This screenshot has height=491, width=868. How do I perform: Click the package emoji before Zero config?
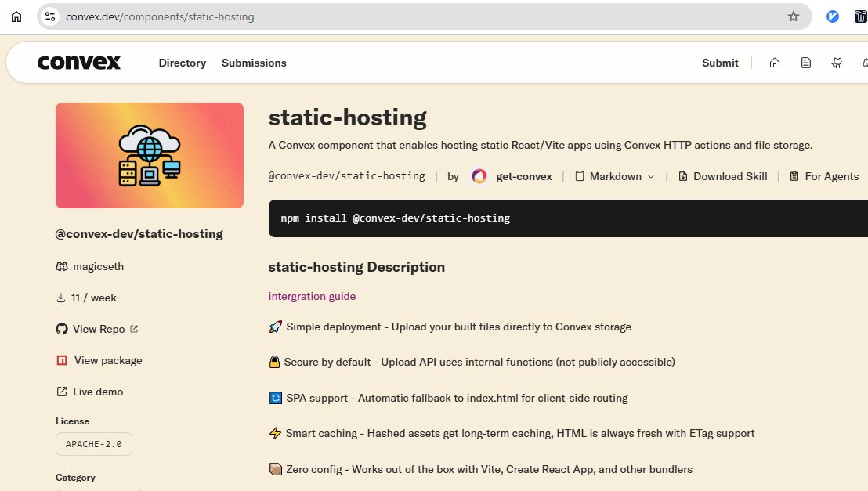coord(275,469)
